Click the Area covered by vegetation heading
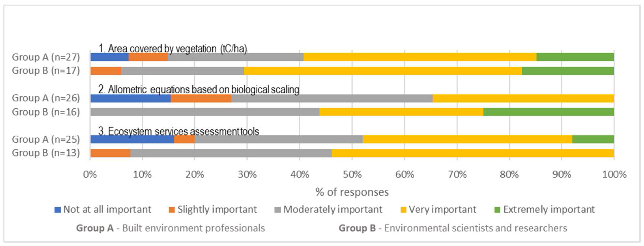The width and height of the screenshot is (644, 246). [x=173, y=48]
